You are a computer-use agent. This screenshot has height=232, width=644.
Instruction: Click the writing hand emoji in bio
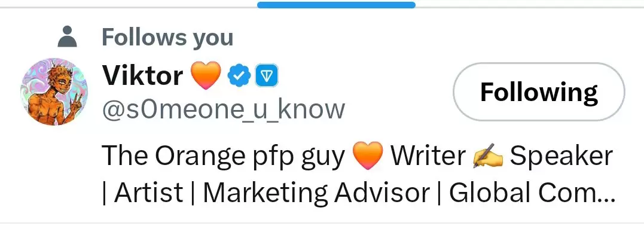489,156
